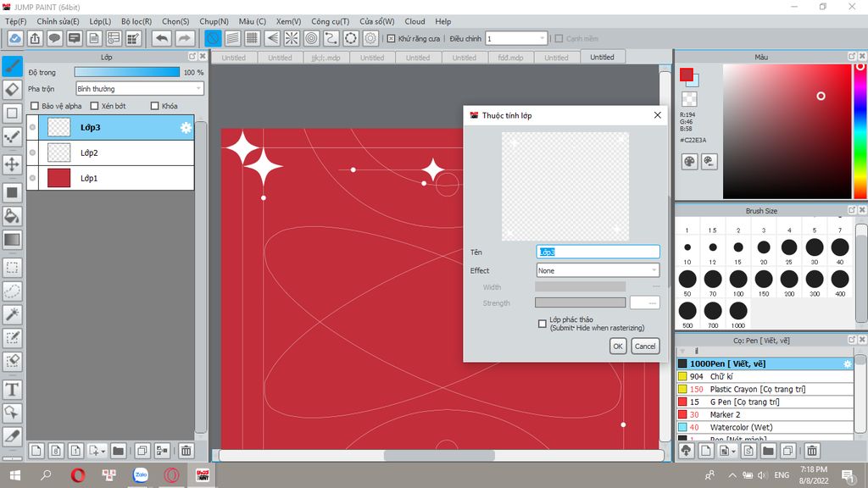Viewport: 868px width, 488px height.
Task: Enable parallel lines snap guide
Action: coord(232,38)
